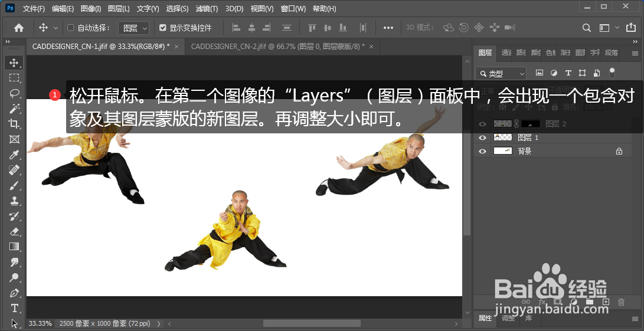Collapse the right panels double-arrow

point(636,41)
